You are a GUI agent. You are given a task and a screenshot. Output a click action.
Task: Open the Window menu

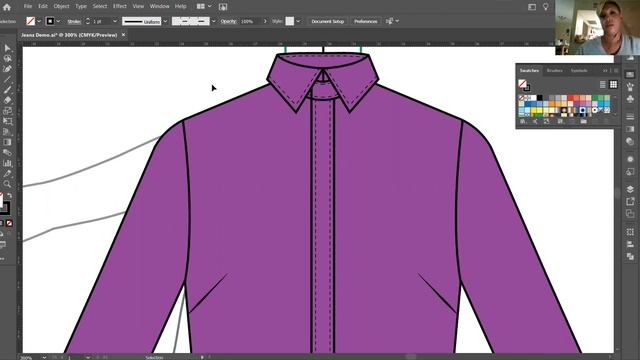click(160, 7)
